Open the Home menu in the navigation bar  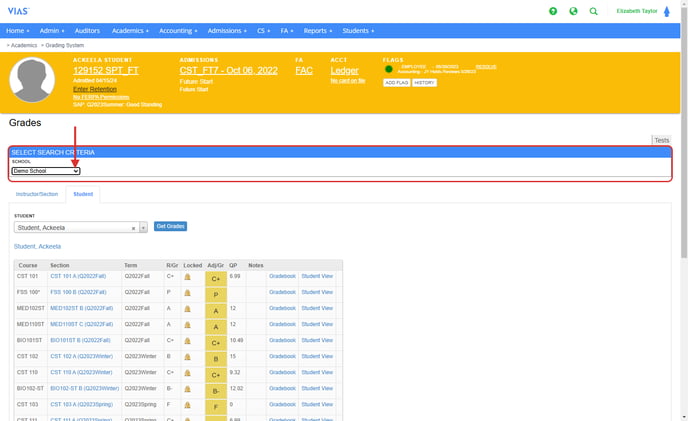pyautogui.click(x=18, y=31)
